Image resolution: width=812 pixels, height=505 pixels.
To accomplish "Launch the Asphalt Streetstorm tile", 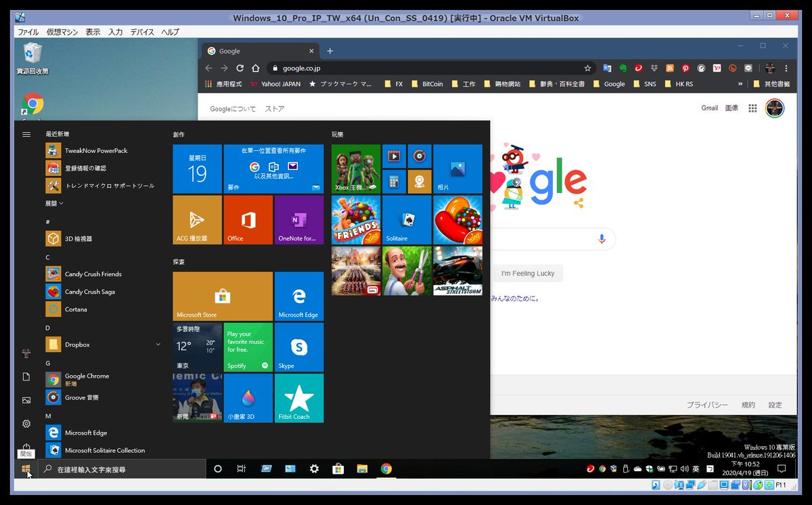I will point(458,271).
